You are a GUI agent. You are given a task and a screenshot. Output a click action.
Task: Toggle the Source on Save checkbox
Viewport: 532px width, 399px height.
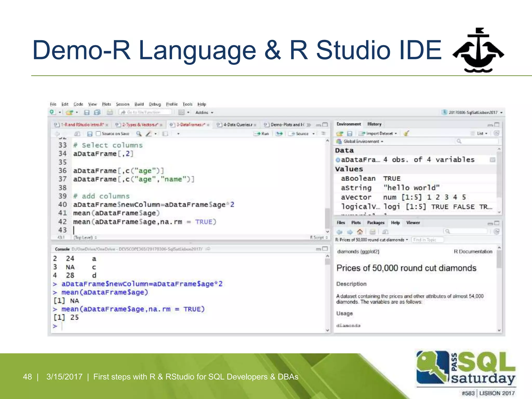[x=98, y=134]
